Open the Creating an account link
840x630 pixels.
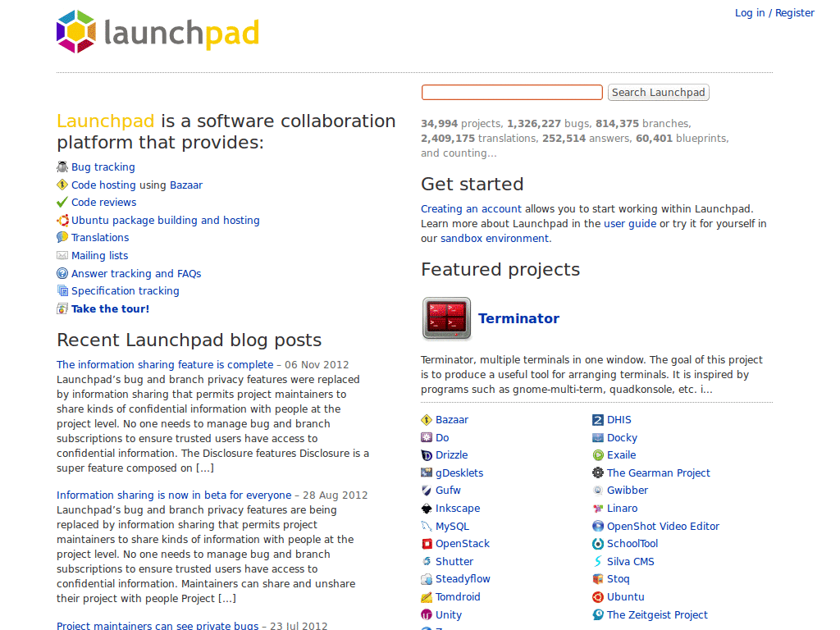point(471,209)
